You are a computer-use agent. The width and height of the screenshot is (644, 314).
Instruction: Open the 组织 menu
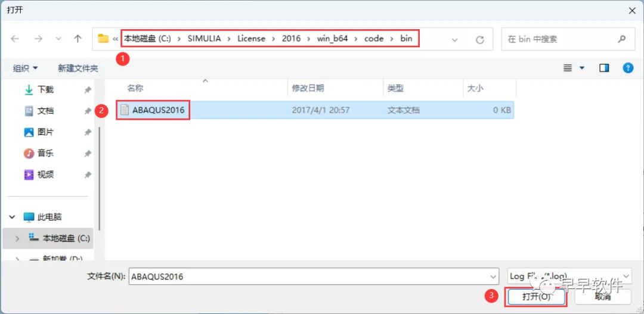pos(25,68)
